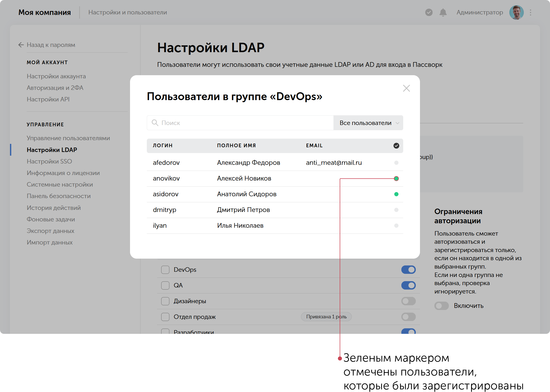Screen dimensions: 550x392
Task: Disable the QA group toggle
Action: coord(408,285)
